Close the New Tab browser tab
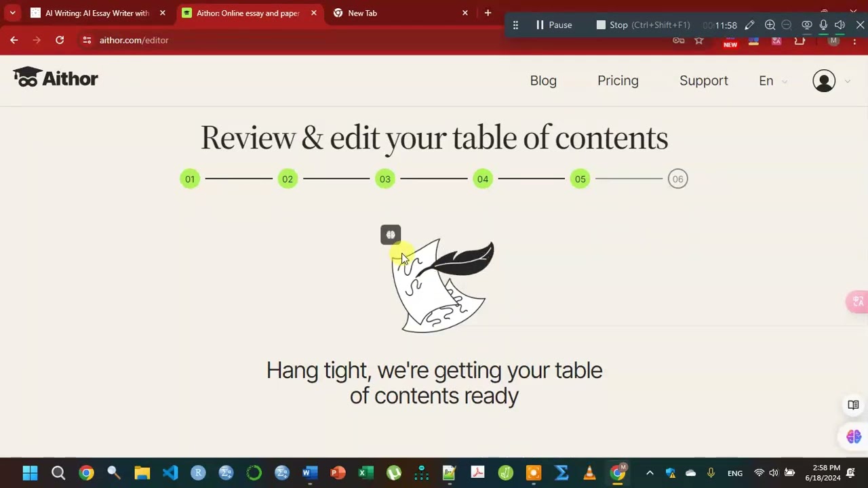 465,13
